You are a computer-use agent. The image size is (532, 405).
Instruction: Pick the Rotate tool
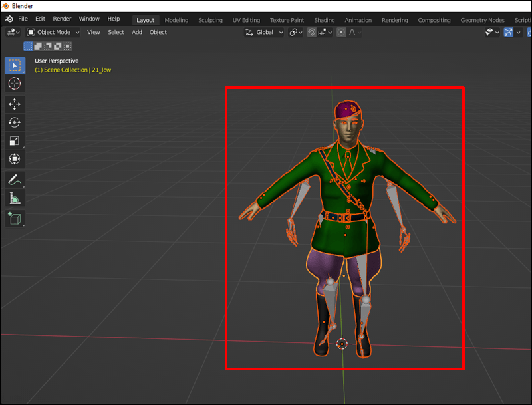coord(15,122)
